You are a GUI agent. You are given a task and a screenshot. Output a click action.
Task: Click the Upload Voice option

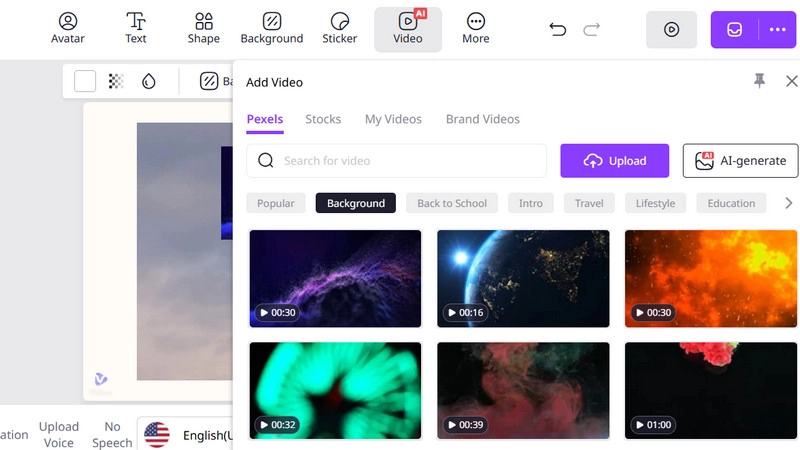click(x=59, y=434)
